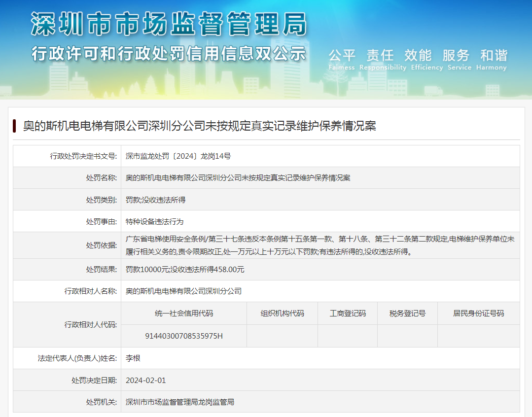This screenshot has height=417, width=532.
Task: Click the value 罚款;没收违法所得
Action: click(x=155, y=200)
